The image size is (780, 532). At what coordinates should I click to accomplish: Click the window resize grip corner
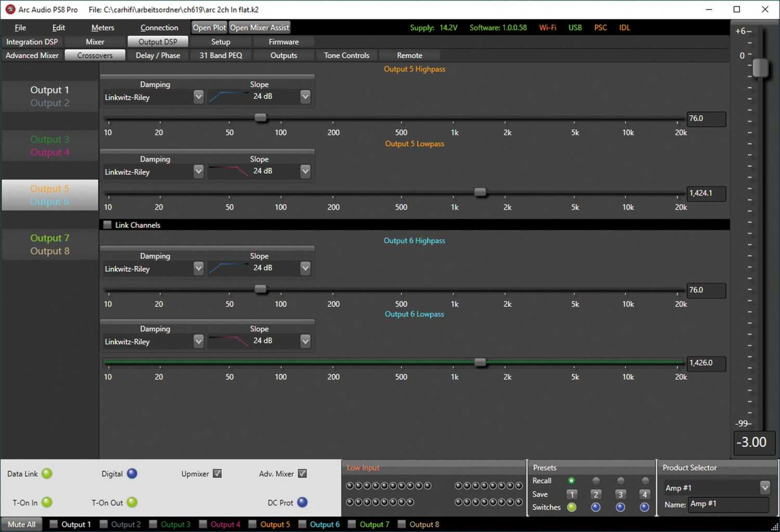[x=774, y=527]
